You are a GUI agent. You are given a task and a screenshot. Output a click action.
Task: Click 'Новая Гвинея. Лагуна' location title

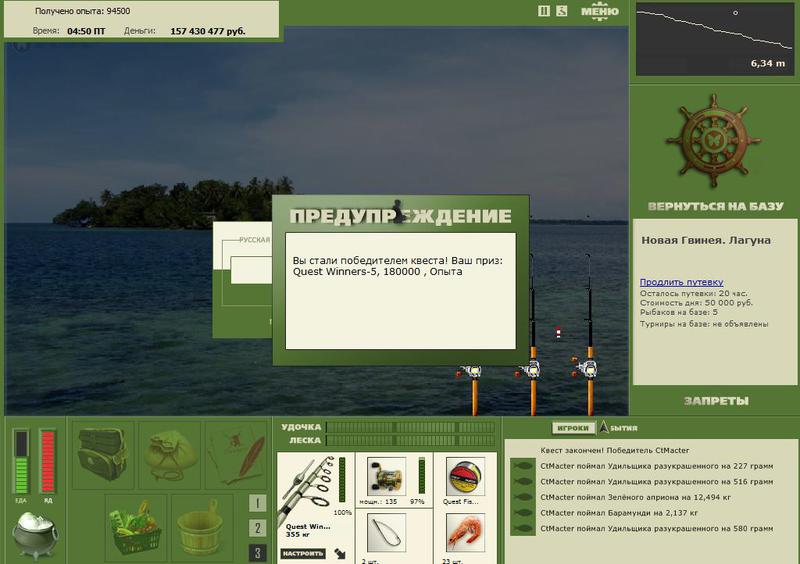706,240
